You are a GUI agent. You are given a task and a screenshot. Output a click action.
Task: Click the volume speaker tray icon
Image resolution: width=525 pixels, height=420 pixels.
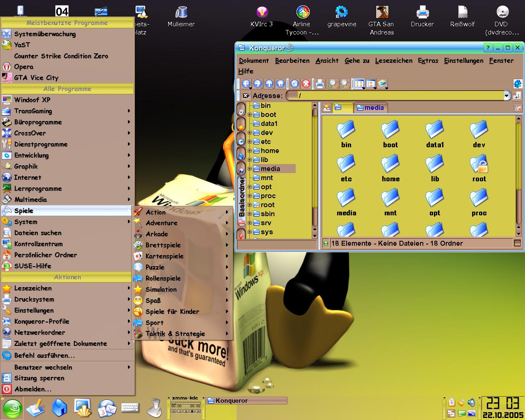point(471,402)
